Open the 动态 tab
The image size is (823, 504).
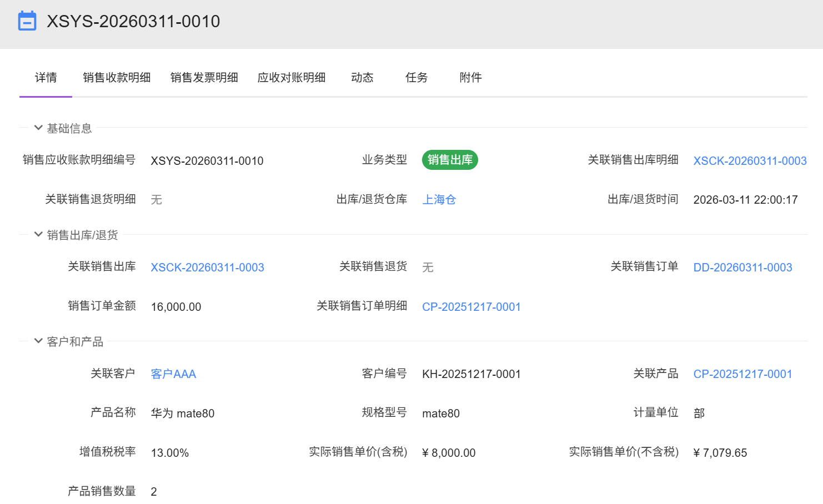pos(362,78)
